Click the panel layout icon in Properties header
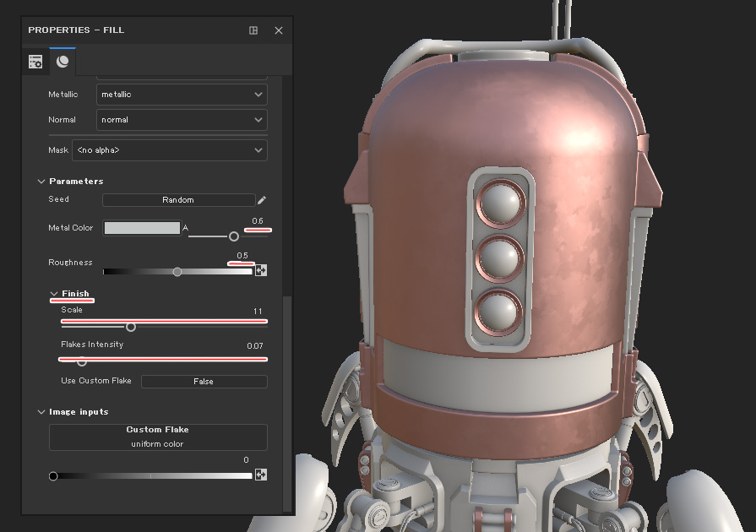Screen dimensions: 756x532 click(253, 30)
